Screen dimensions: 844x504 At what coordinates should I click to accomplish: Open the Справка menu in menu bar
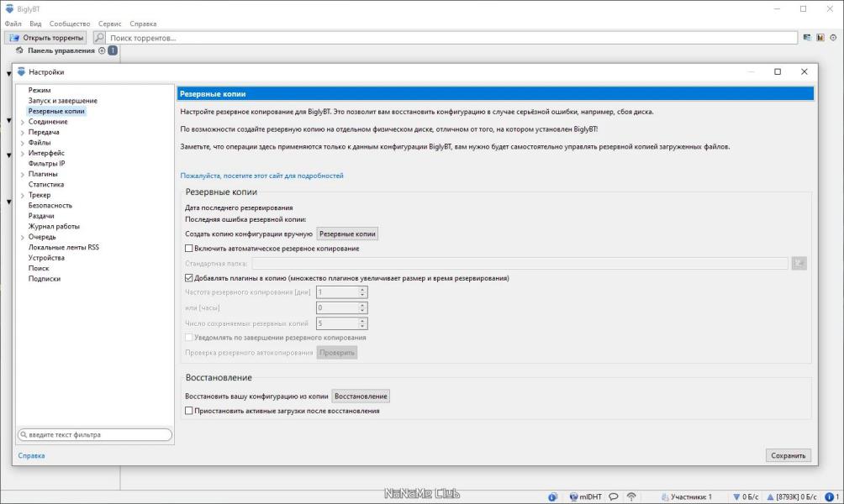coord(143,24)
